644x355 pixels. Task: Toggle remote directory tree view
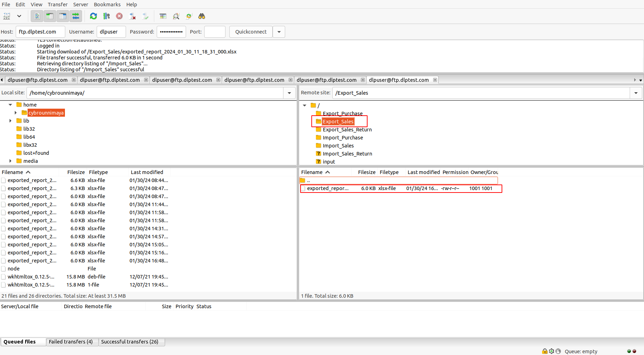[x=63, y=16]
